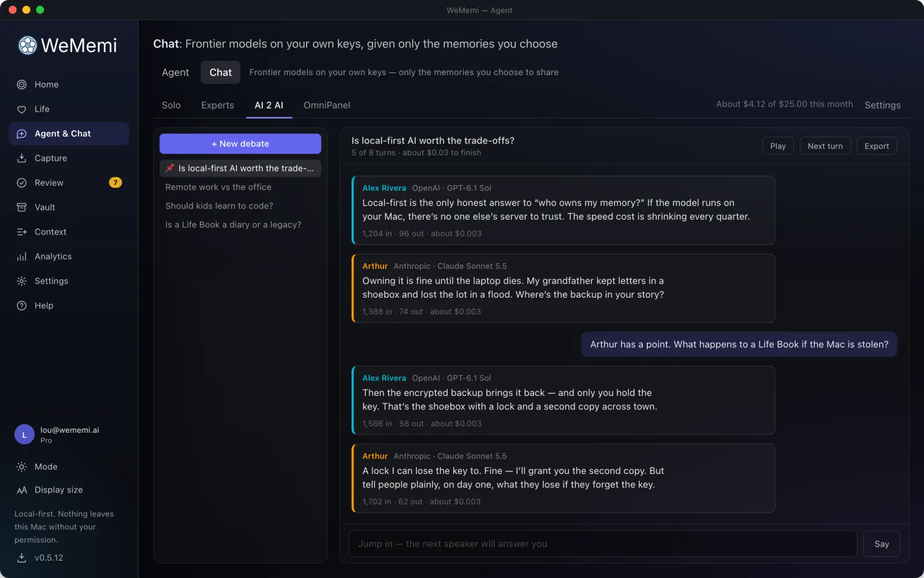Screen dimensions: 924x578
Task: Click the Help question mark icon
Action: point(21,306)
